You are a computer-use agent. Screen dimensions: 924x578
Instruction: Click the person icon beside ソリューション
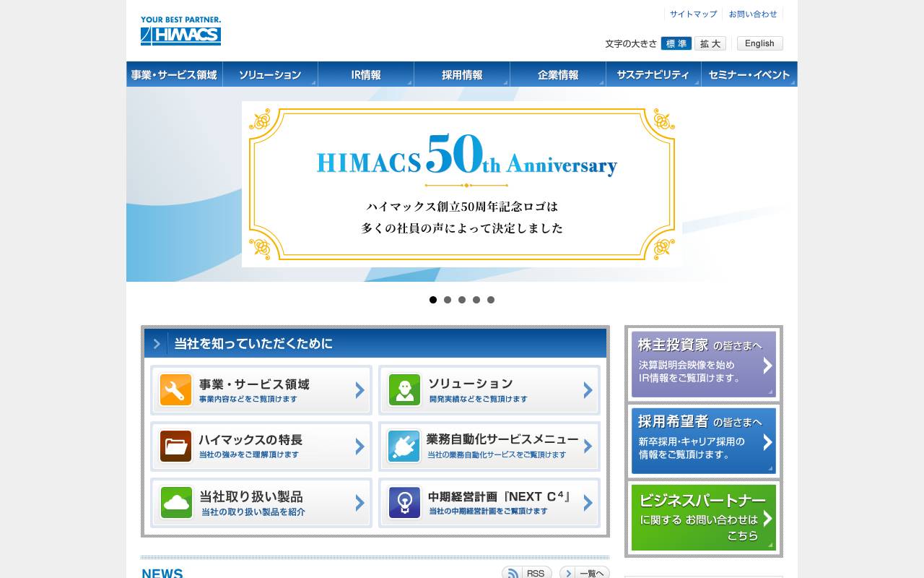pos(404,389)
